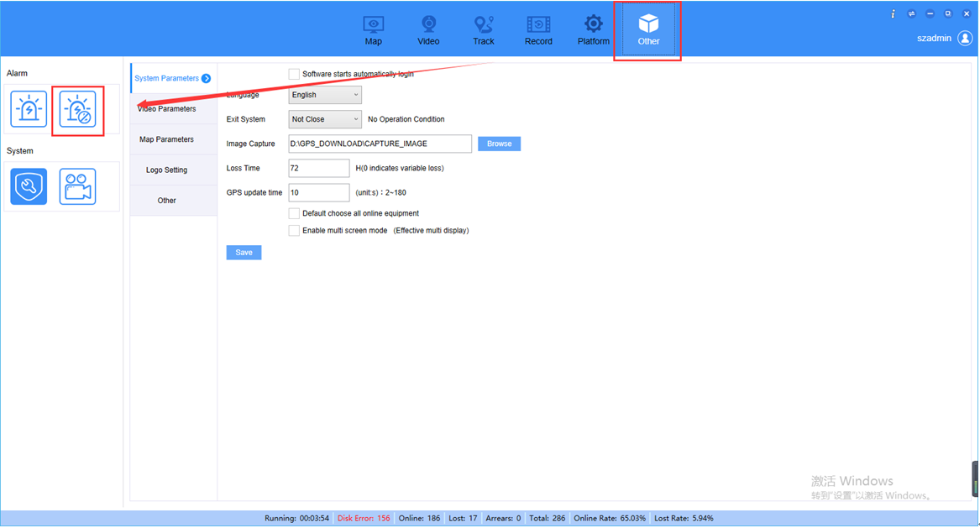
Task: Click Online: 186 in status bar
Action: pyautogui.click(x=419, y=519)
